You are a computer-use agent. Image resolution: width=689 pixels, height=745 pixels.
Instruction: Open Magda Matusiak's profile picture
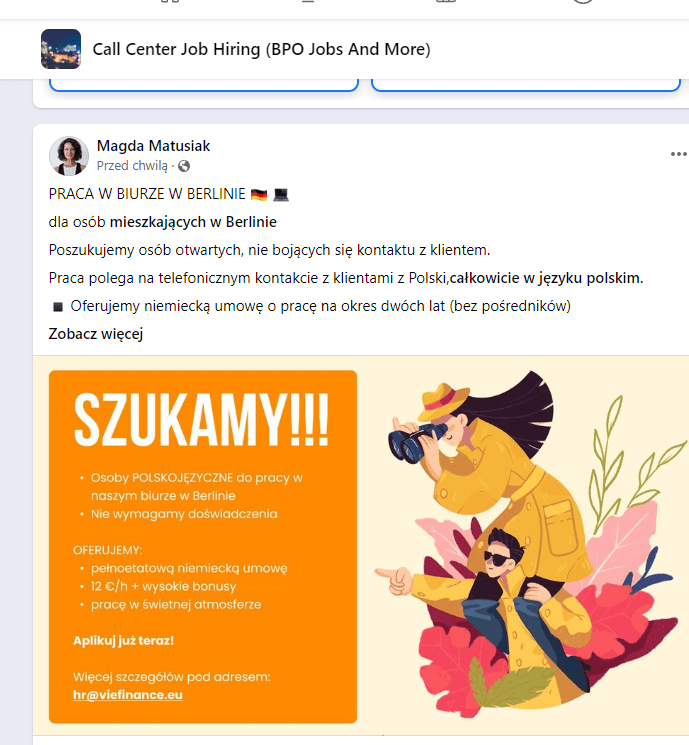tap(69, 156)
